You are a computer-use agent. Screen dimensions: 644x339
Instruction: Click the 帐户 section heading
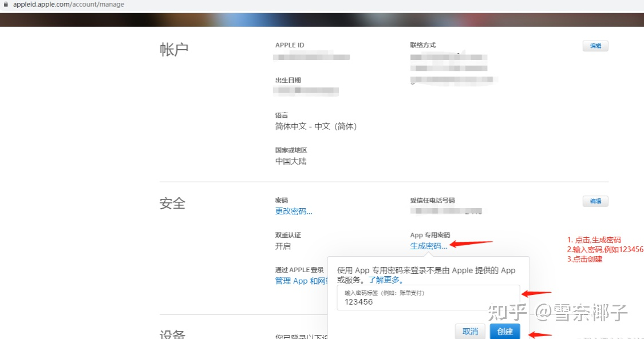[174, 50]
